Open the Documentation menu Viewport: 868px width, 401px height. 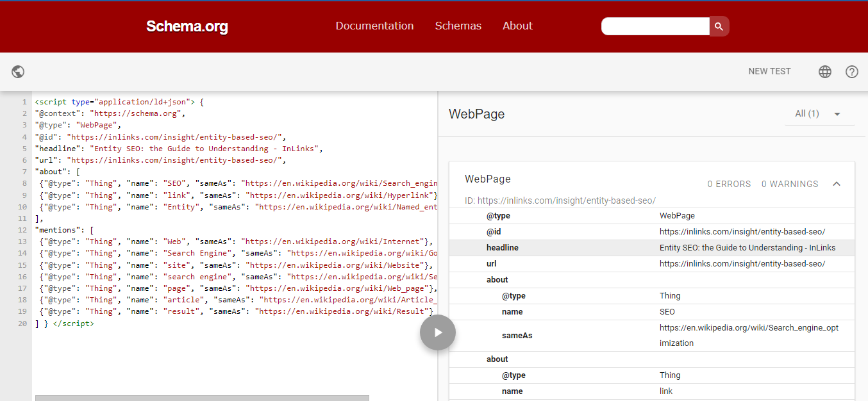click(x=374, y=26)
